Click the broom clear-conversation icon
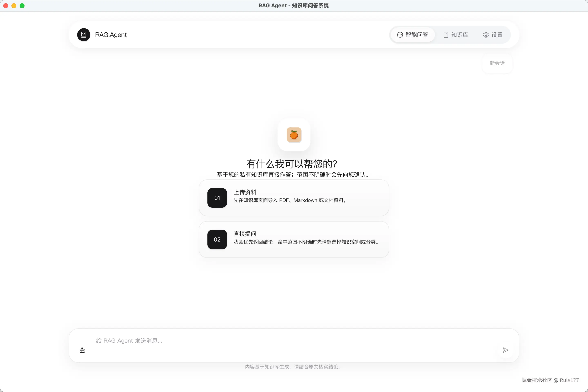588x392 pixels. coord(82,350)
